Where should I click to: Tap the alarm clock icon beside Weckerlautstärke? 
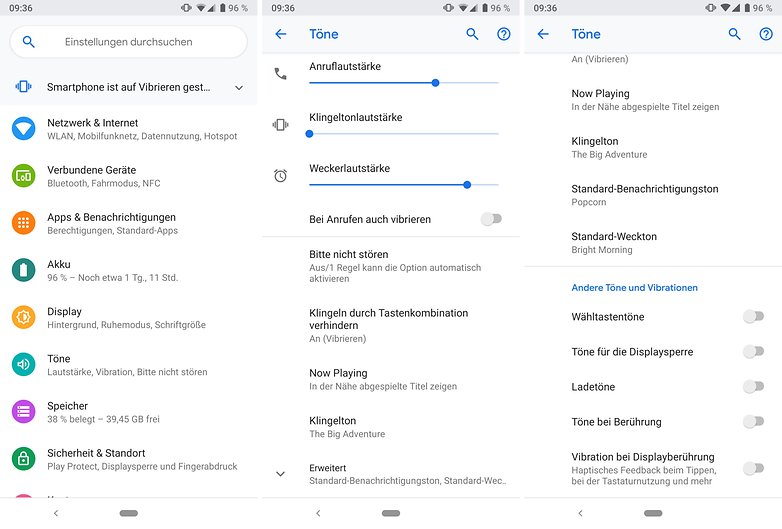pos(281,176)
